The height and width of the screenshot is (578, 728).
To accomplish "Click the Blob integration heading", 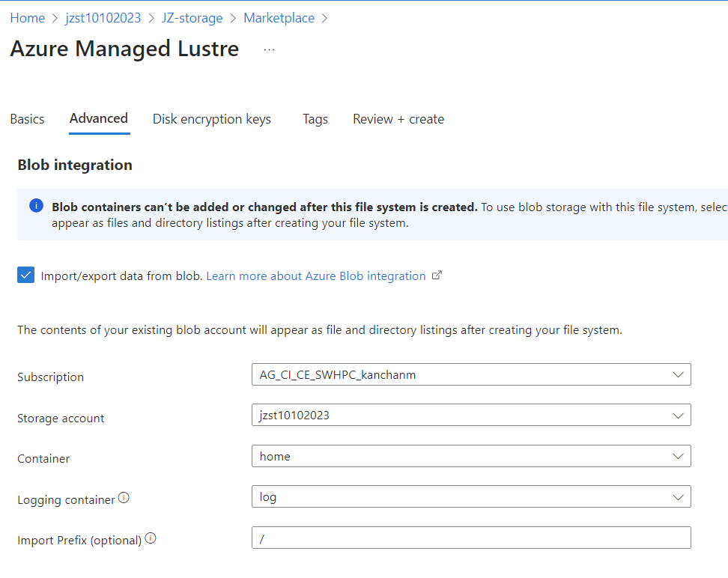I will tap(75, 165).
